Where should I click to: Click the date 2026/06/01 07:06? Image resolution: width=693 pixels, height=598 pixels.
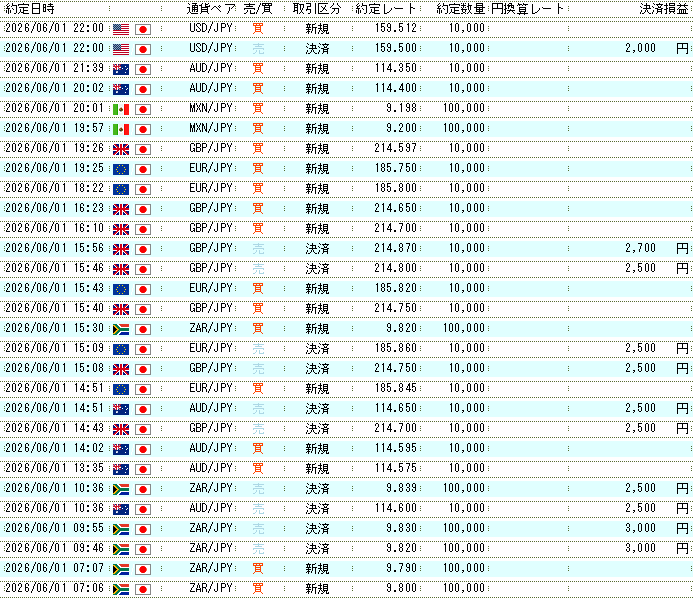point(54,588)
